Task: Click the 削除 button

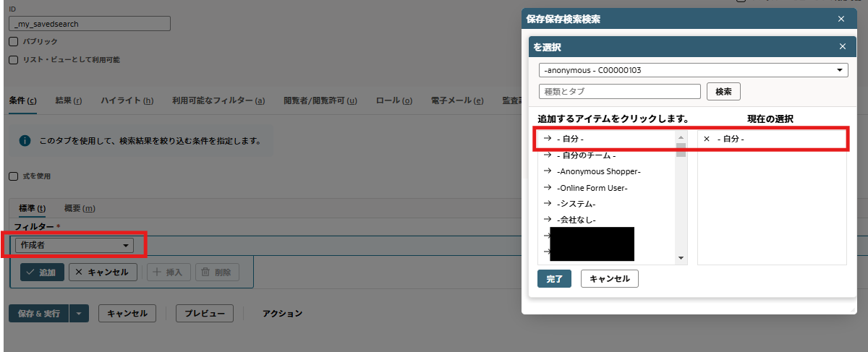Action: tap(217, 272)
